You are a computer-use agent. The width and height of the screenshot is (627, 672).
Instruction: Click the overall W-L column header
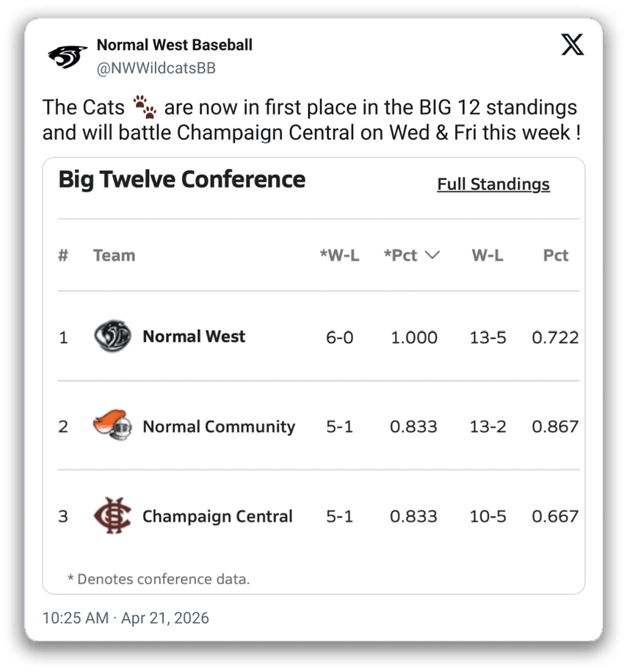(488, 256)
